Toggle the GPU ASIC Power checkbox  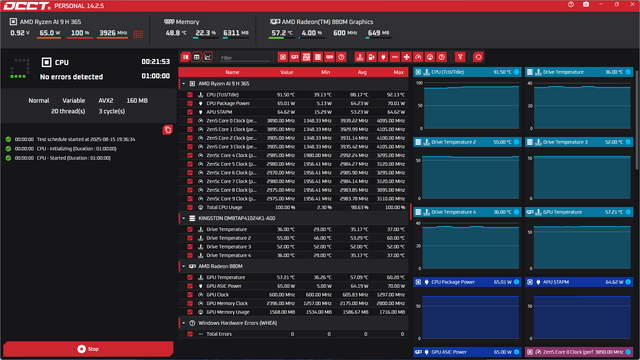pos(190,286)
